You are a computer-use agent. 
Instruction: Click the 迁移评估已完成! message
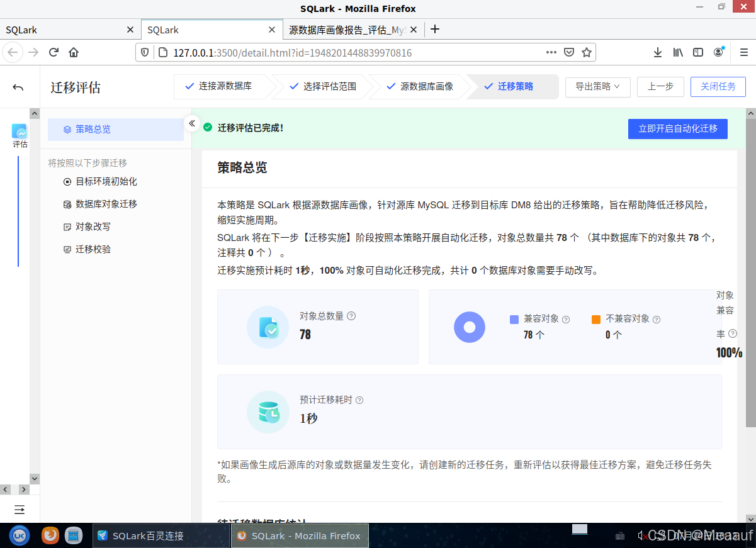(251, 128)
